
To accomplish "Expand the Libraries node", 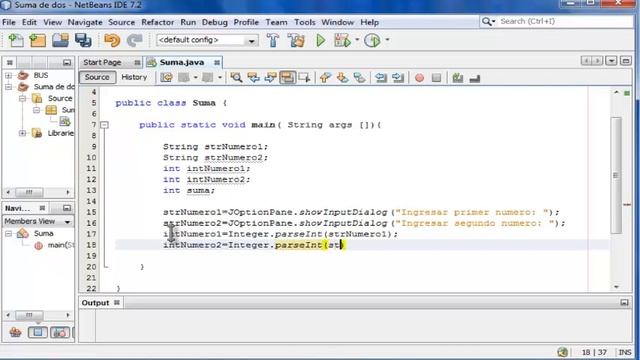I will tap(22, 133).
